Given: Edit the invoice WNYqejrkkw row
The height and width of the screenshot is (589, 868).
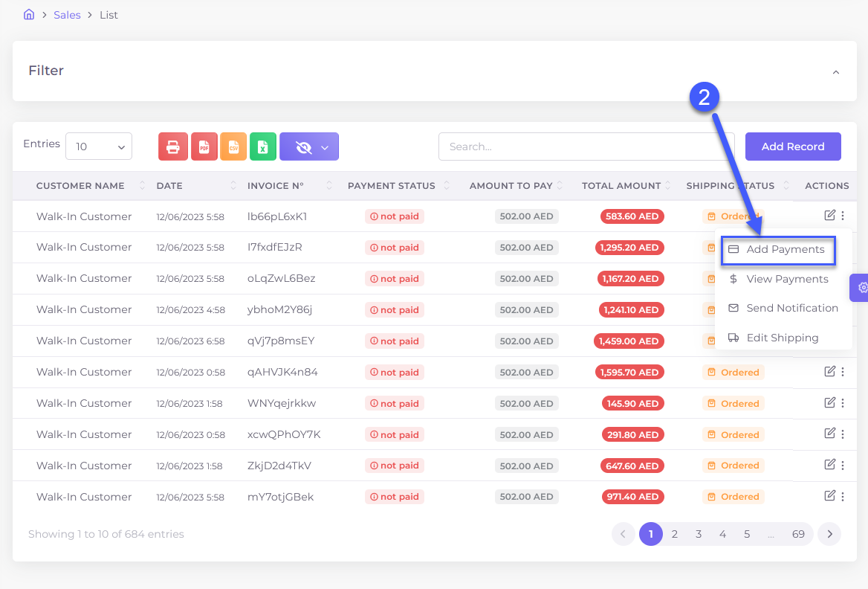Looking at the screenshot, I should click(x=829, y=402).
